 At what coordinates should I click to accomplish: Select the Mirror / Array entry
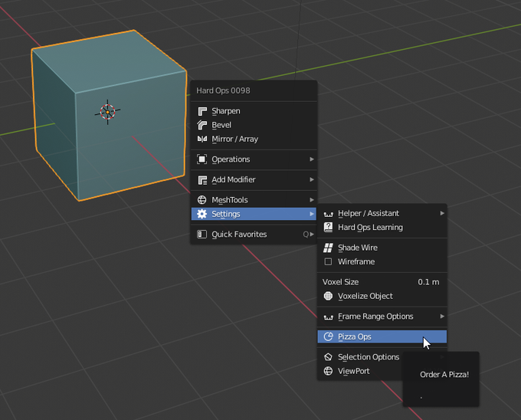[254, 139]
